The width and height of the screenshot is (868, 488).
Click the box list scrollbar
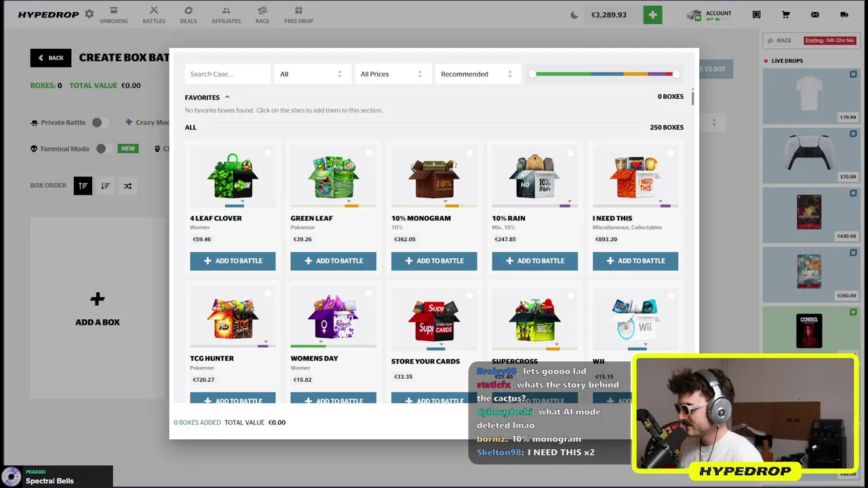[x=692, y=97]
